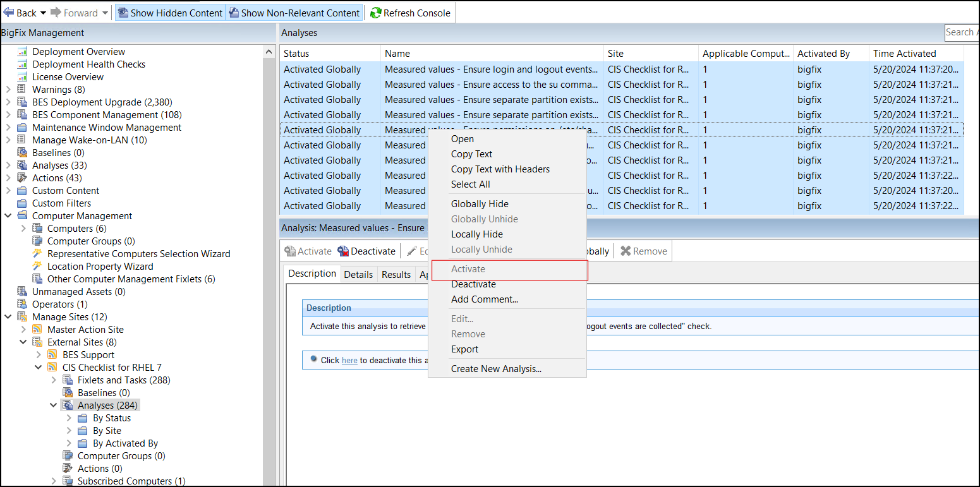Click the Remove X icon in toolbar

click(626, 251)
